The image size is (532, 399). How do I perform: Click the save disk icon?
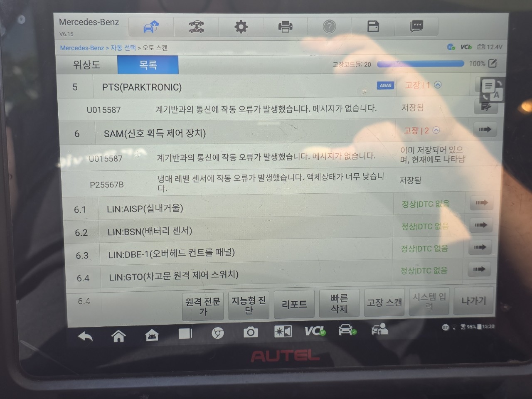click(x=373, y=27)
